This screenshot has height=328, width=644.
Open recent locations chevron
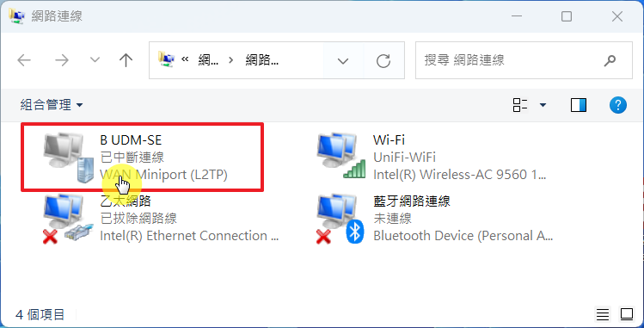coord(95,60)
